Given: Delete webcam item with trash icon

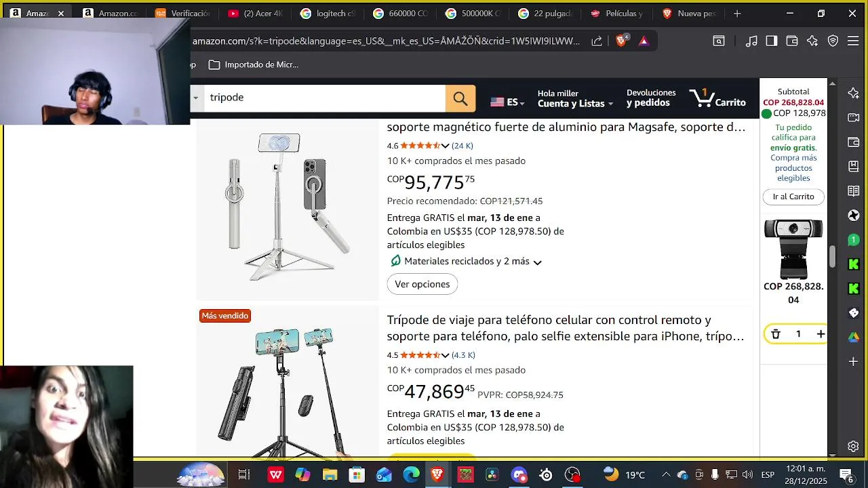Looking at the screenshot, I should [x=776, y=334].
